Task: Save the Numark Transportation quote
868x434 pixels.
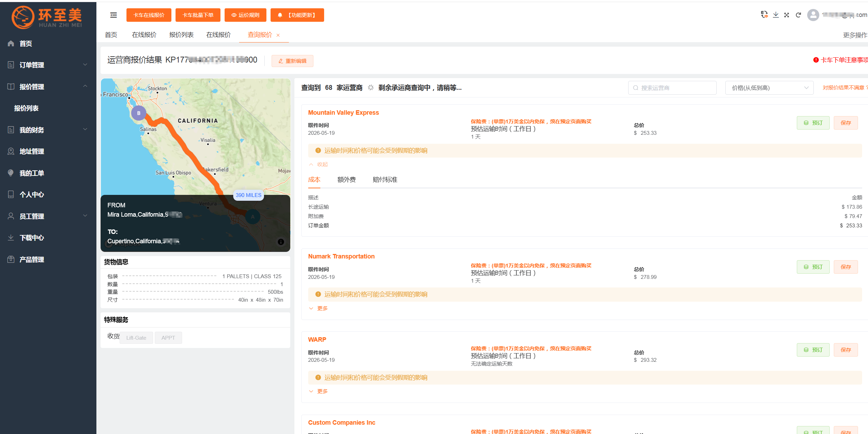Action: [x=846, y=267]
